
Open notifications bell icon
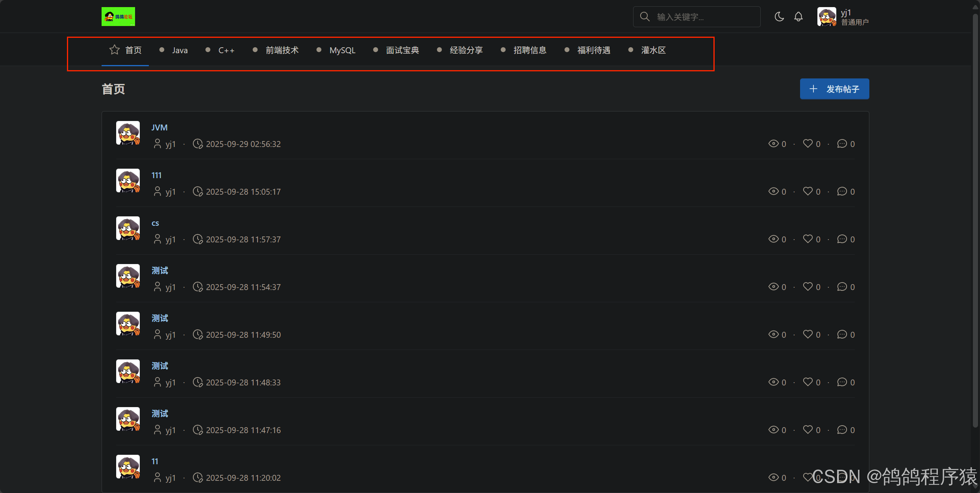pyautogui.click(x=798, y=17)
